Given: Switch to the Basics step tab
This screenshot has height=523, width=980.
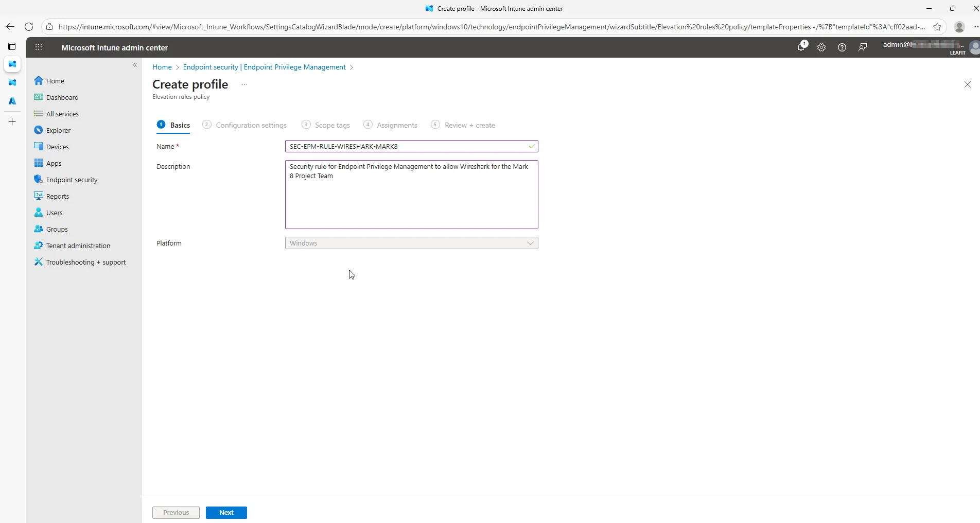Looking at the screenshot, I should point(173,125).
